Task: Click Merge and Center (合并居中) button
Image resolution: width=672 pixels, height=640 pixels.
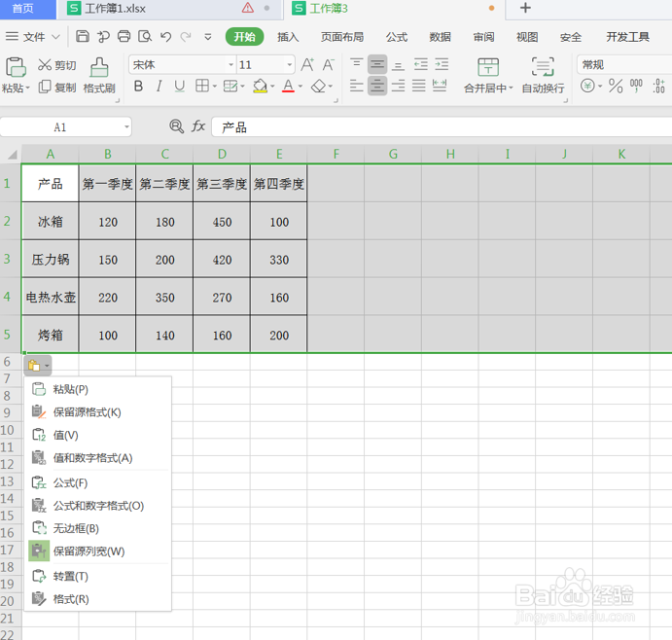Action: (x=488, y=76)
